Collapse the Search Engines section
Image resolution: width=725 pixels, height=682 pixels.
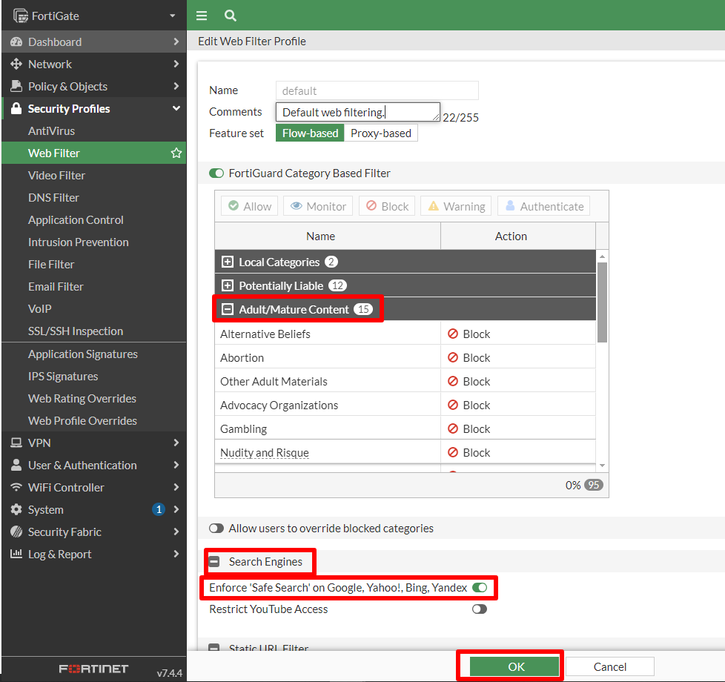coord(214,561)
